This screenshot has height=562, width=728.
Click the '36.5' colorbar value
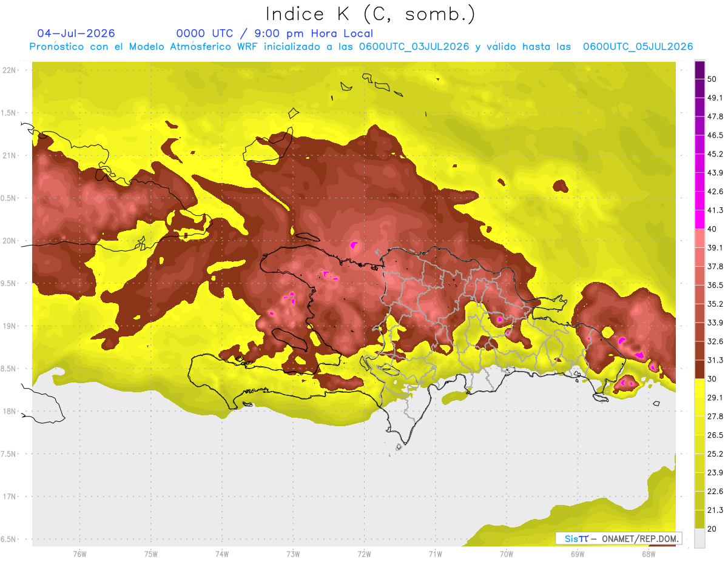point(715,285)
